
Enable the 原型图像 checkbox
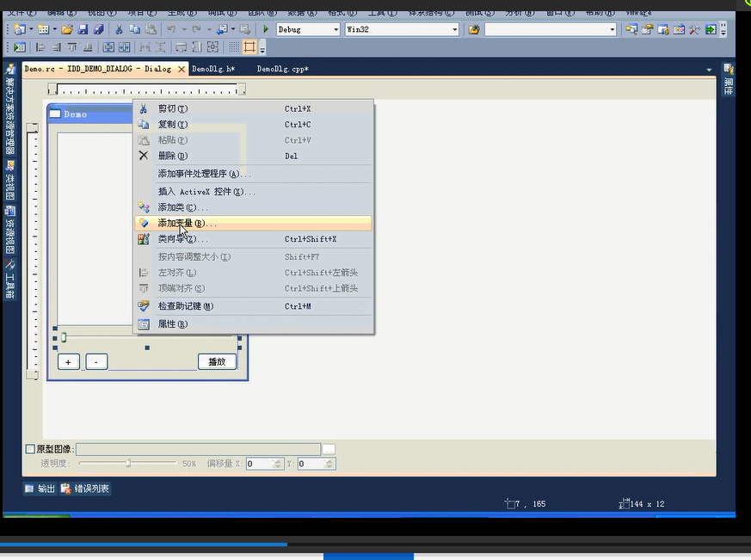pos(30,449)
